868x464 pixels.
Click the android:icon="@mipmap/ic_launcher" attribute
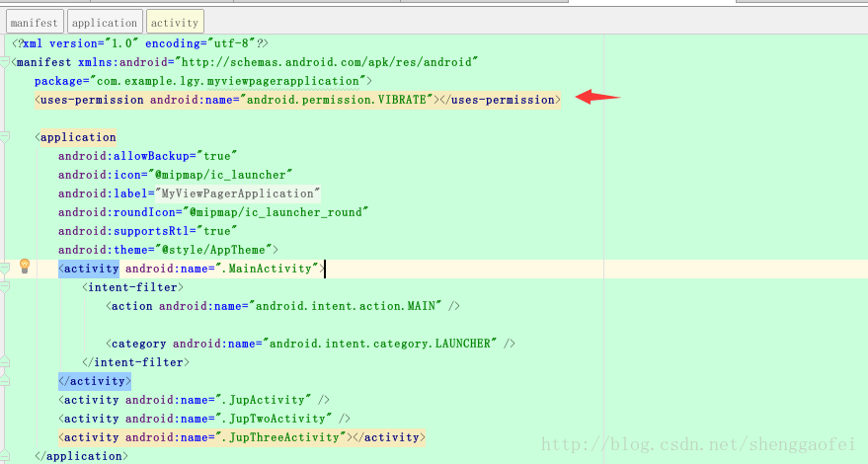pos(176,175)
